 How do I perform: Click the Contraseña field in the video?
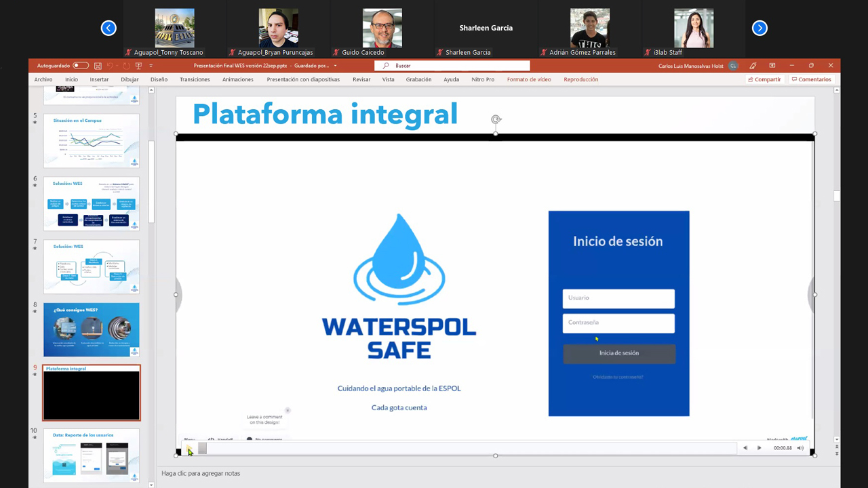pyautogui.click(x=618, y=323)
